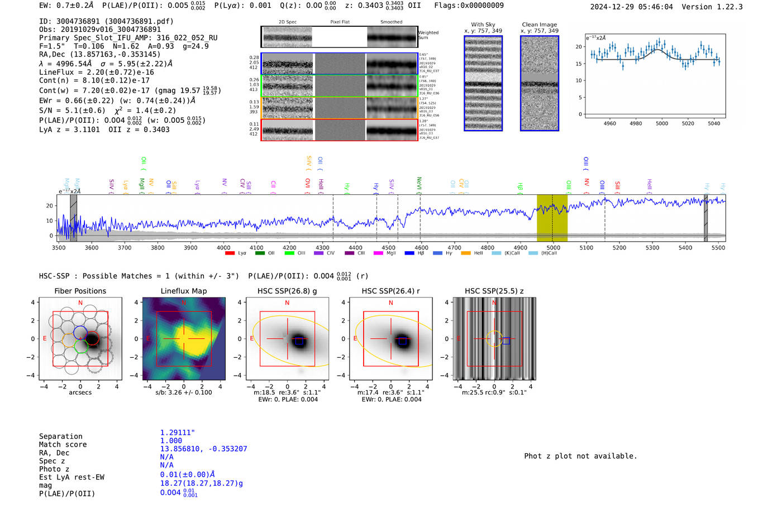
Task: Click the coordinates 13.856810, -0.353207
Action: [x=203, y=449]
